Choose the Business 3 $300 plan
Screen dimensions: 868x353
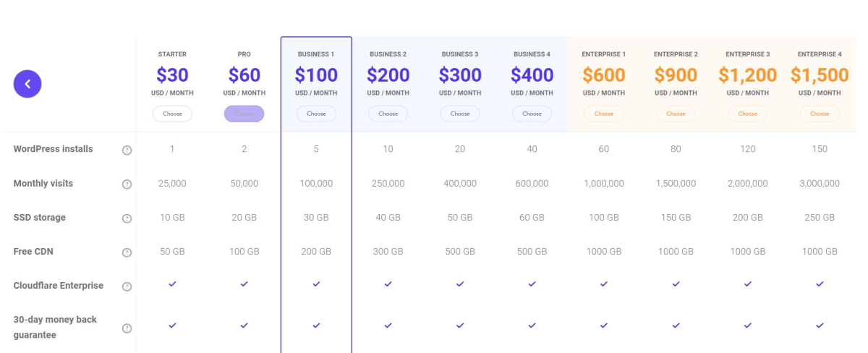(x=460, y=114)
